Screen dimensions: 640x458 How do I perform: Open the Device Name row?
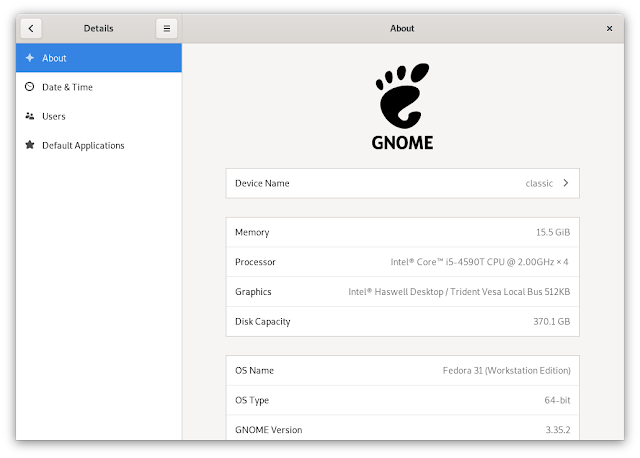click(x=402, y=183)
